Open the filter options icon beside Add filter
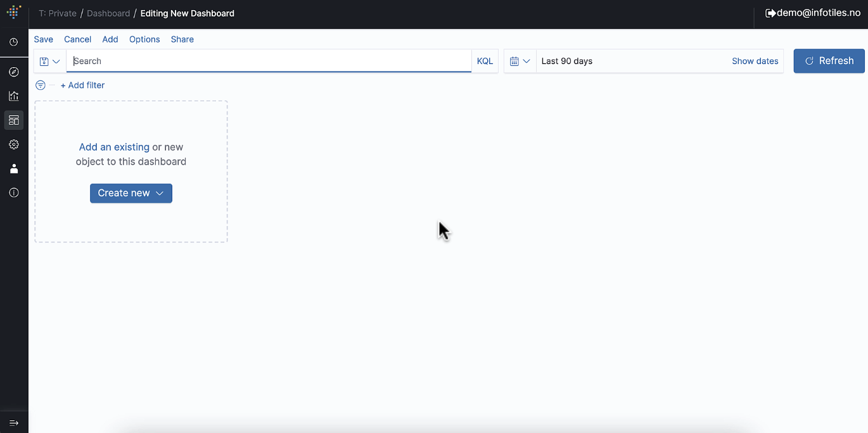Viewport: 868px width, 433px height. (41, 85)
